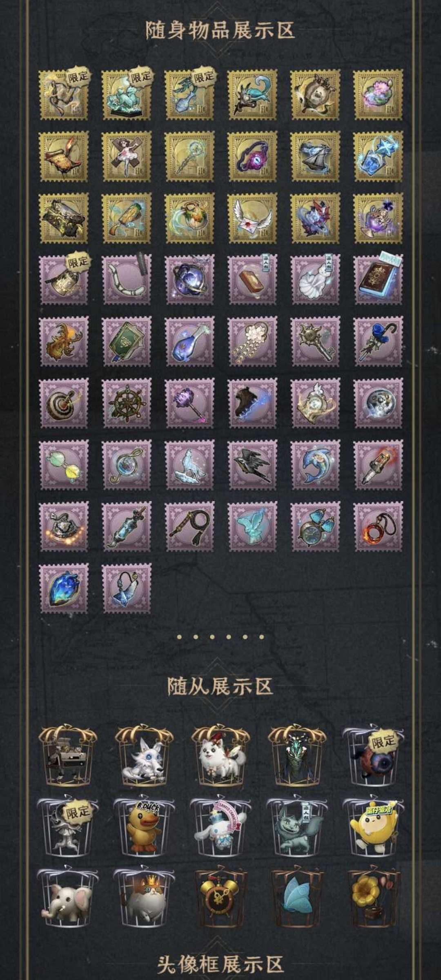The width and height of the screenshot is (441, 980).
Task: Choose the dartboard accessory stamp
Action: (64, 403)
